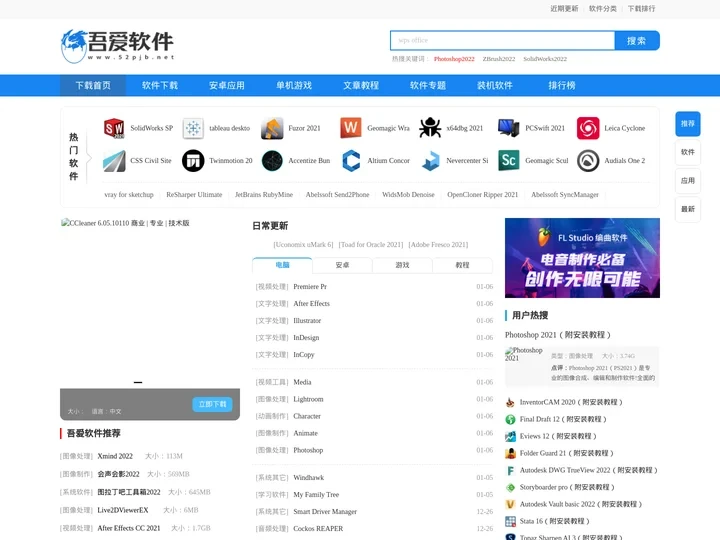Open 安卓应用 navigation item
Viewport: 720px width, 540px height.
click(x=227, y=85)
